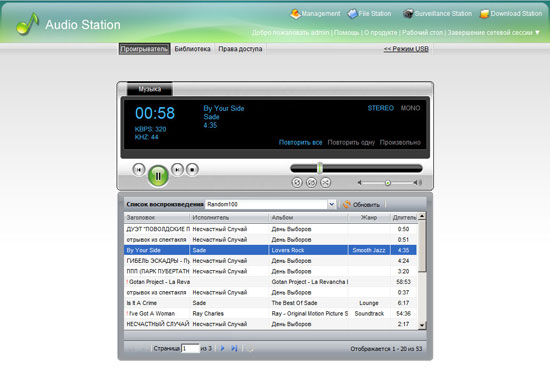
Task: Click the Audio Station music note logo
Action: pyautogui.click(x=27, y=24)
